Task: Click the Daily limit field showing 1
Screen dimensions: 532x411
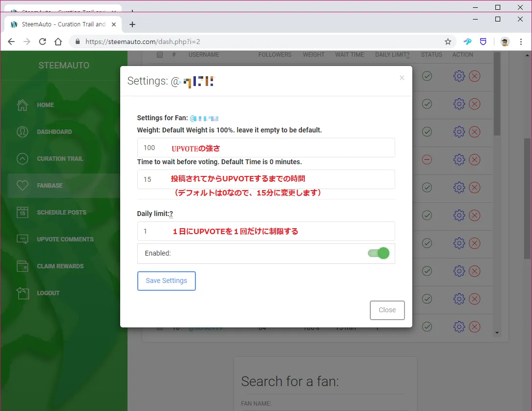Action: point(266,231)
